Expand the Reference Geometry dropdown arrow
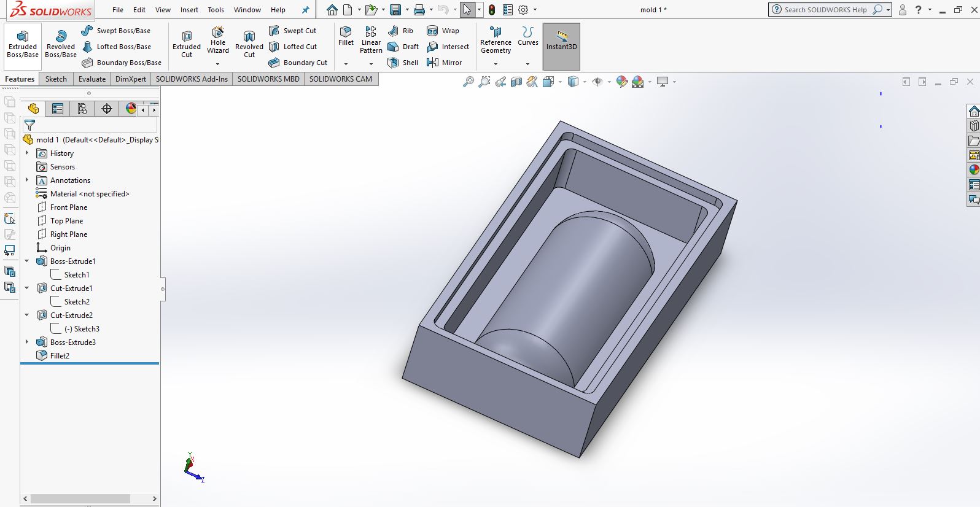The width and height of the screenshot is (980, 507). (496, 64)
